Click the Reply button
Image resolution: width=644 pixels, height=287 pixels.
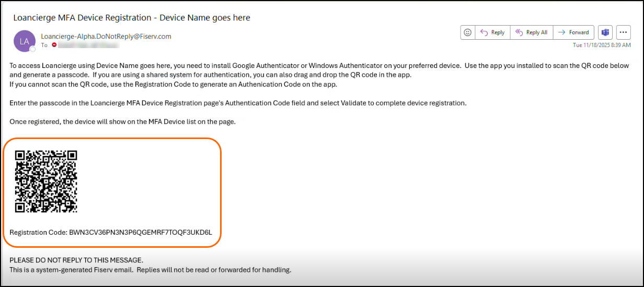[x=492, y=32]
